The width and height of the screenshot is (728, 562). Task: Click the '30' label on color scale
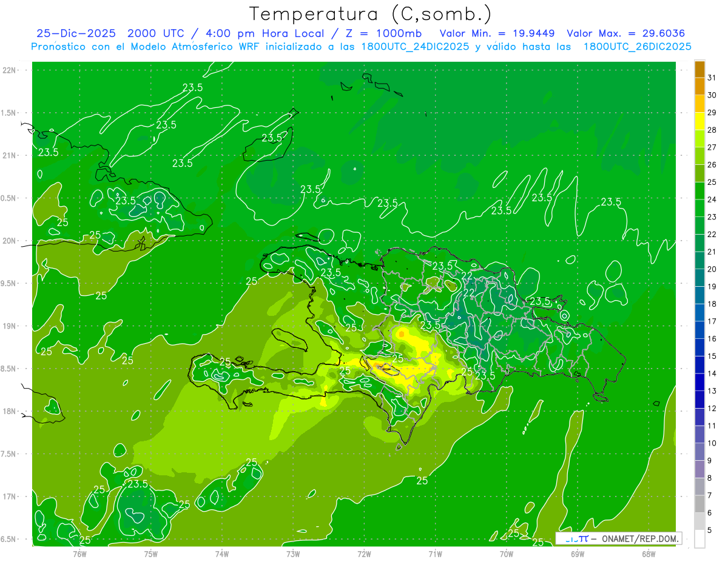click(x=712, y=95)
